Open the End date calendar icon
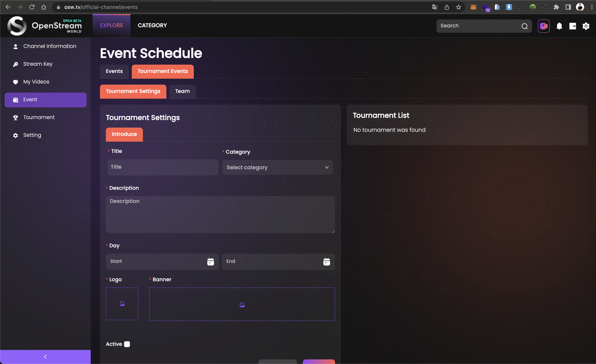The image size is (596, 364). 327,262
